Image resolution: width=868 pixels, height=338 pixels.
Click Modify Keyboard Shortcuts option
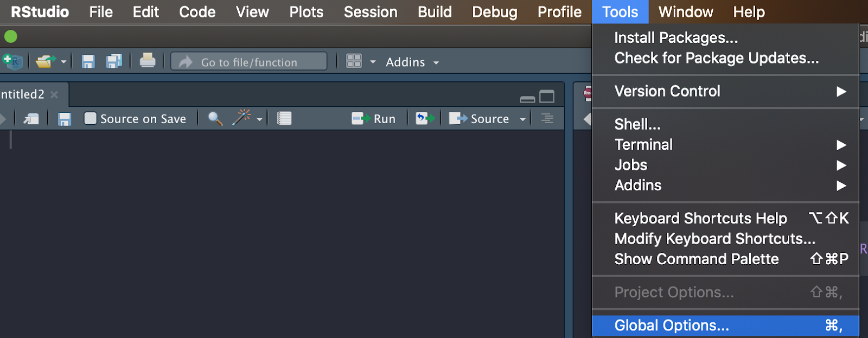pyautogui.click(x=714, y=239)
